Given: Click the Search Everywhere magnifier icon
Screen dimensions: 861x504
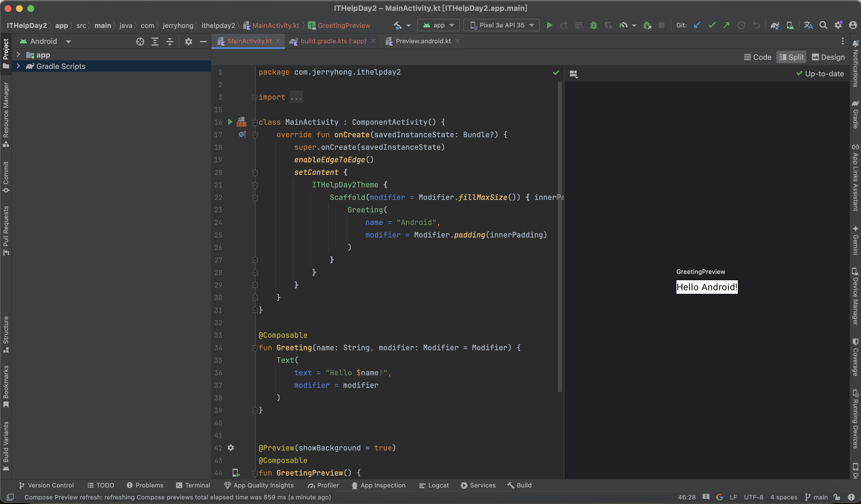Looking at the screenshot, I should pyautogui.click(x=823, y=25).
